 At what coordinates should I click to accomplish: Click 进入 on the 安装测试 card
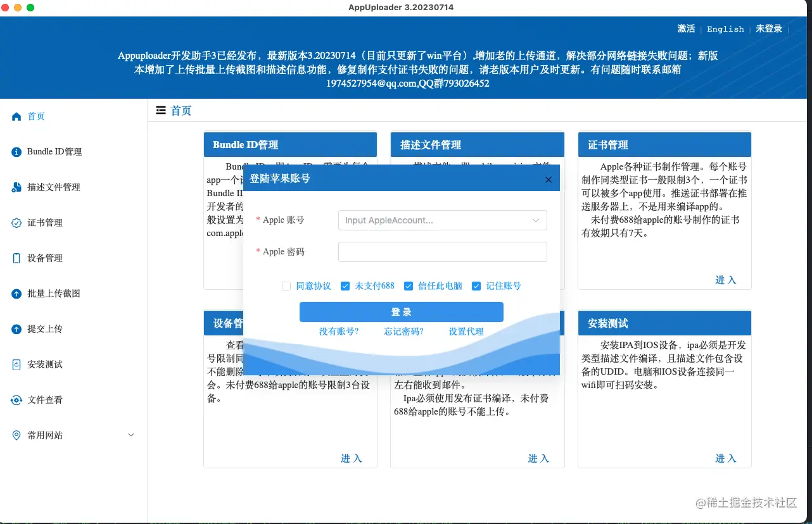[x=726, y=459]
